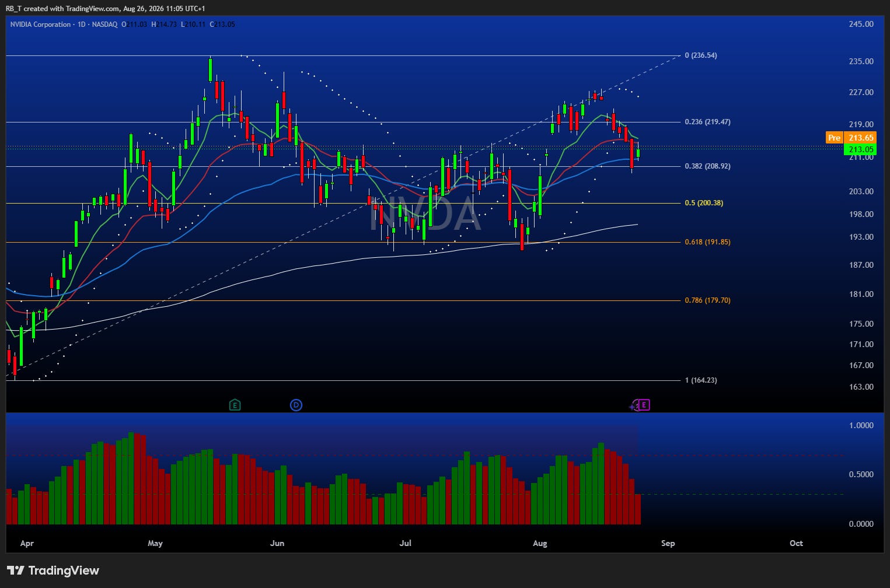Click 167.00 on the price axis

click(861, 365)
